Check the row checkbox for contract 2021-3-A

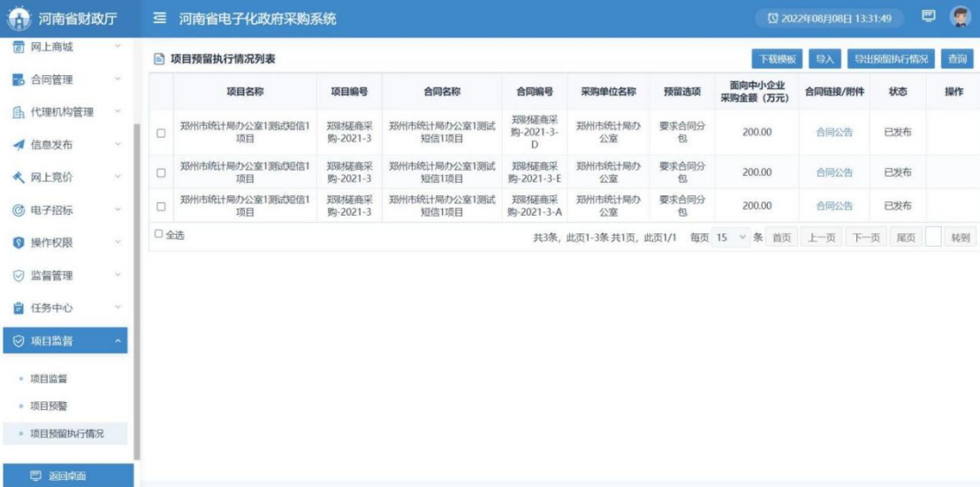(161, 207)
